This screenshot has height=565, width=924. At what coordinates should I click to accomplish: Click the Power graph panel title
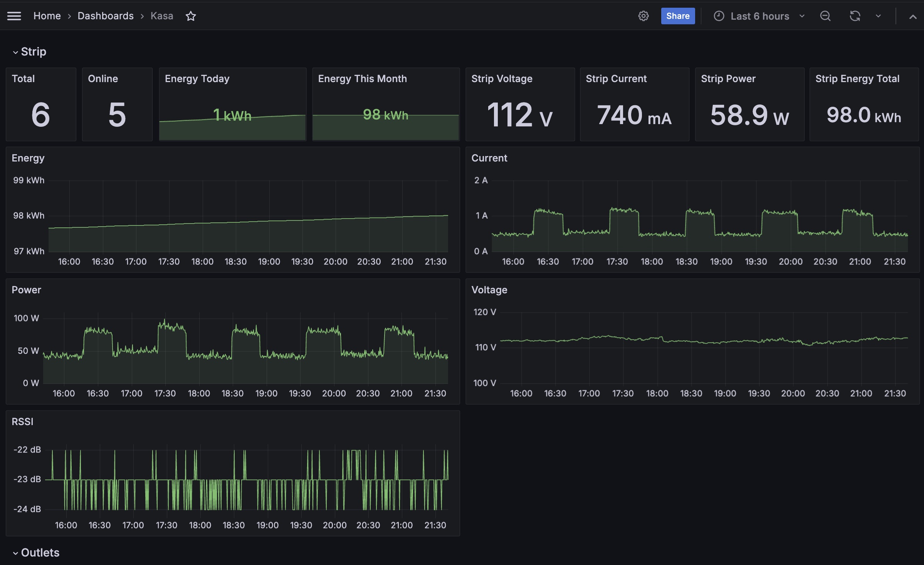[x=26, y=290]
